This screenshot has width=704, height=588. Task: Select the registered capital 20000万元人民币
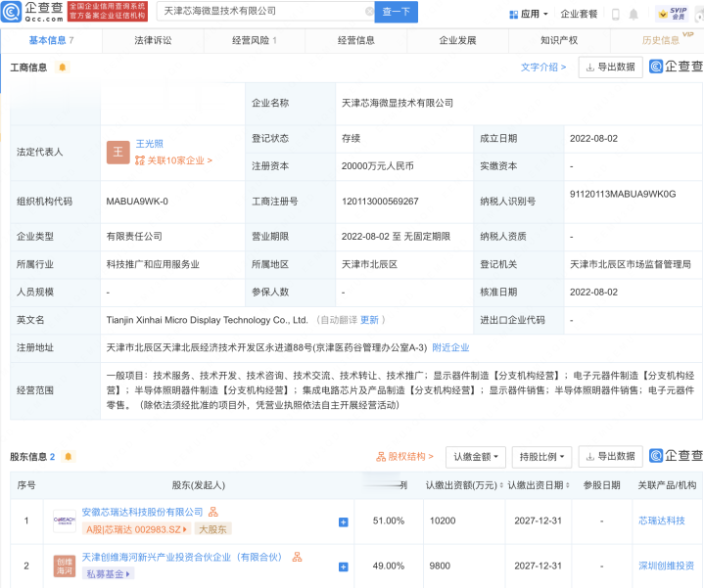pos(378,166)
